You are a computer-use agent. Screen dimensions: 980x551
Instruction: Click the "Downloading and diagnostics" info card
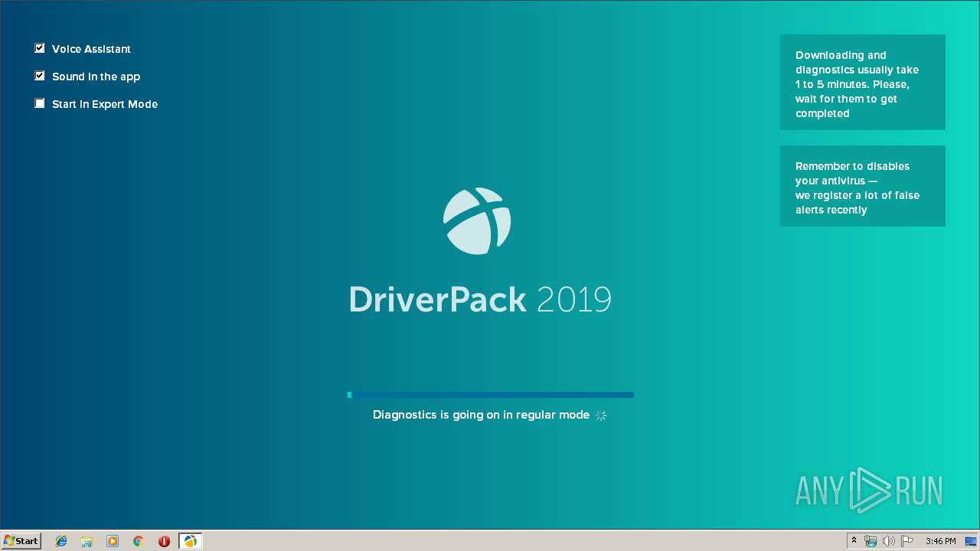pyautogui.click(x=863, y=83)
